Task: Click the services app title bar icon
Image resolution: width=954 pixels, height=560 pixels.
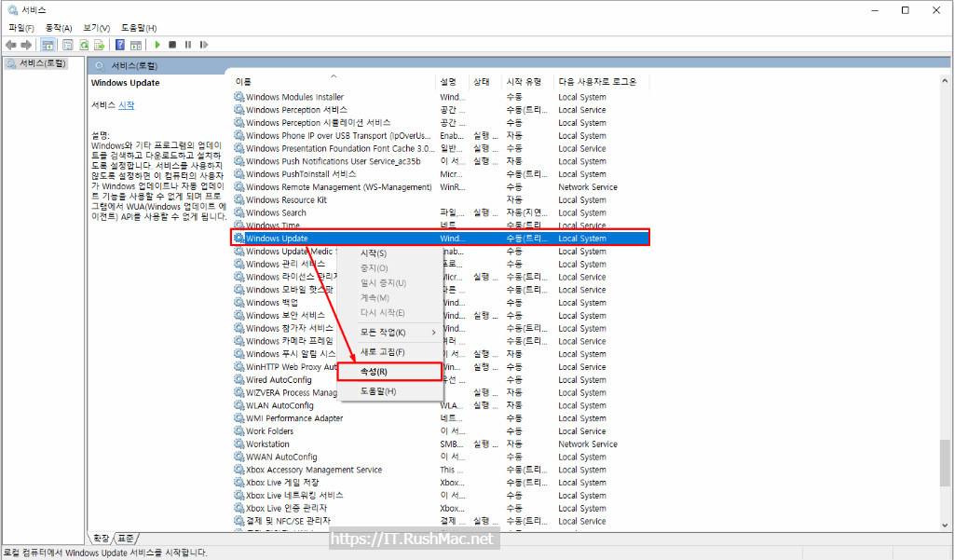Action: (12, 9)
